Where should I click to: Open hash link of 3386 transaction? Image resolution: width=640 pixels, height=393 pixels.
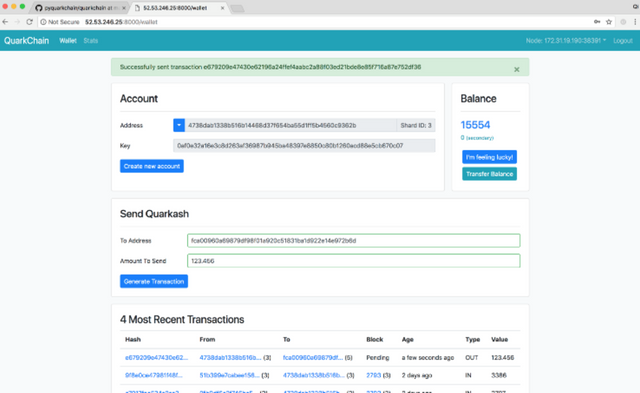point(154,375)
